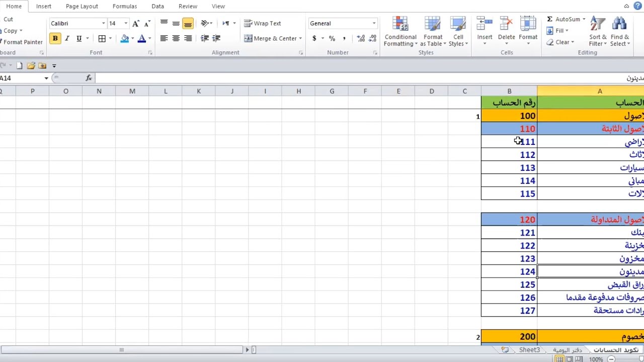The height and width of the screenshot is (362, 644).
Task: Center text horizontally
Action: point(176,38)
